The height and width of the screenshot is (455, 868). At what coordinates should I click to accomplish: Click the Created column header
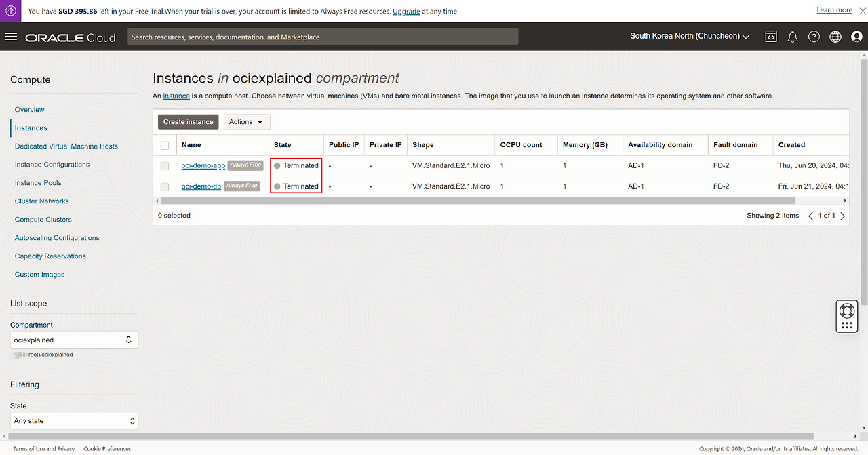click(791, 145)
